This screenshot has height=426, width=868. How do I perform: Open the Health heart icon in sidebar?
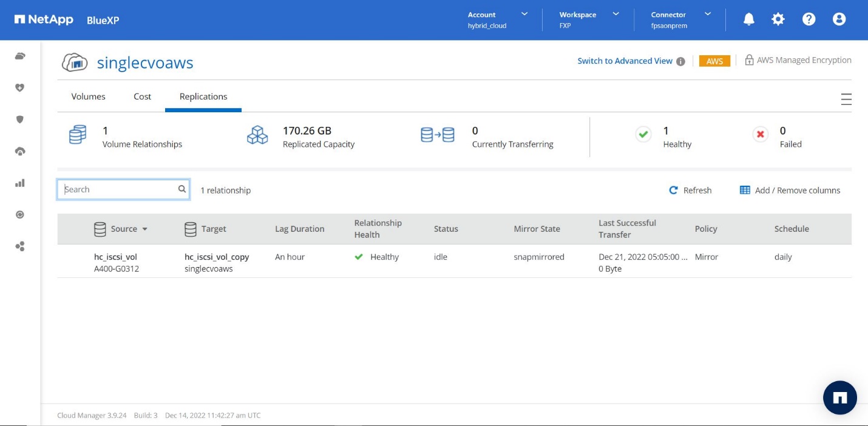[x=20, y=88]
